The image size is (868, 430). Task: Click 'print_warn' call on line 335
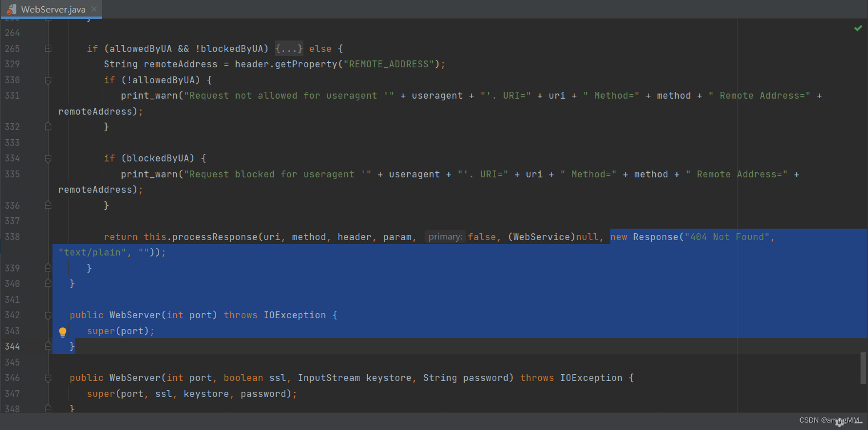point(149,174)
